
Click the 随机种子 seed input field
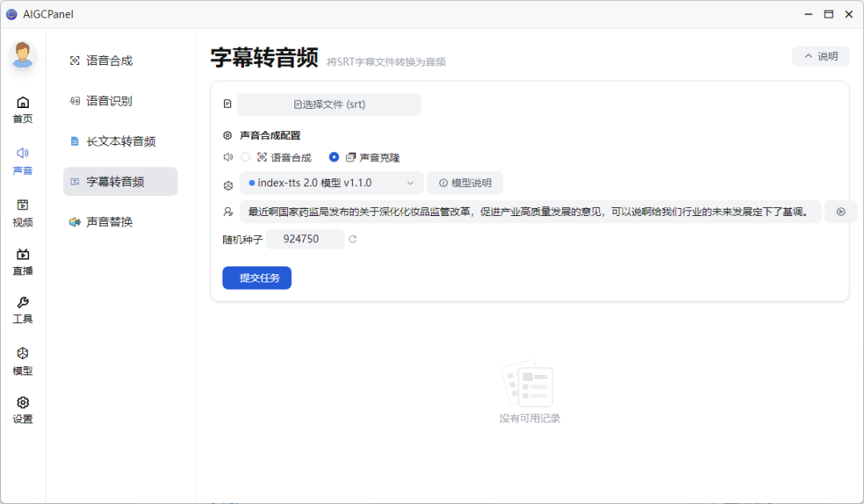305,238
